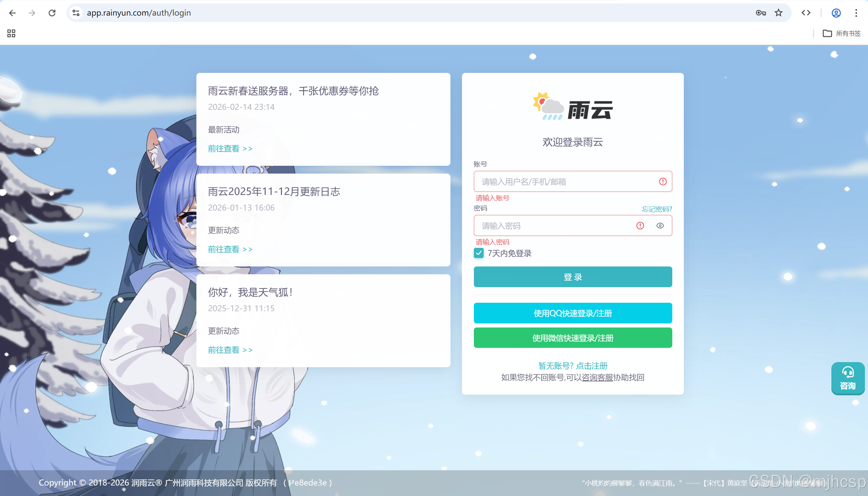
Task: Log in using QQ quick login button
Action: [x=573, y=313]
